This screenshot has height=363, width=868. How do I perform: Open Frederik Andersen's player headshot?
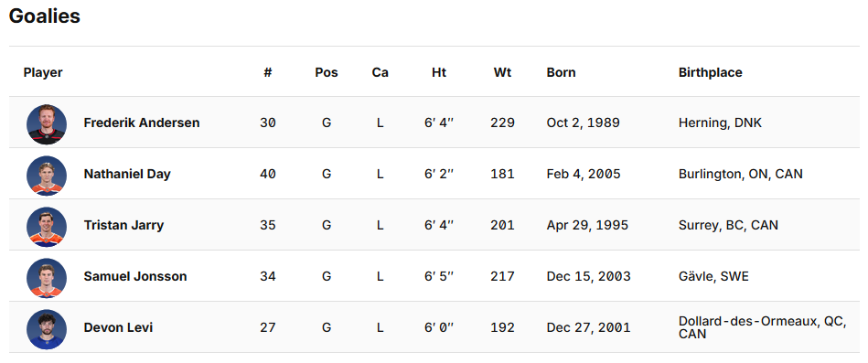click(47, 124)
